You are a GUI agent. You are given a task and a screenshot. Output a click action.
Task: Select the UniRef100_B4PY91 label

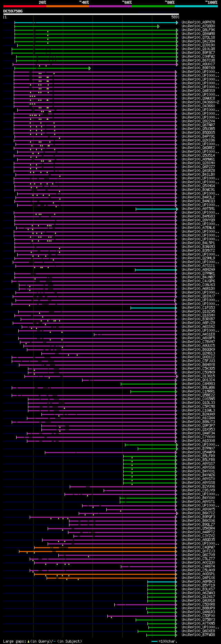click(198, 136)
